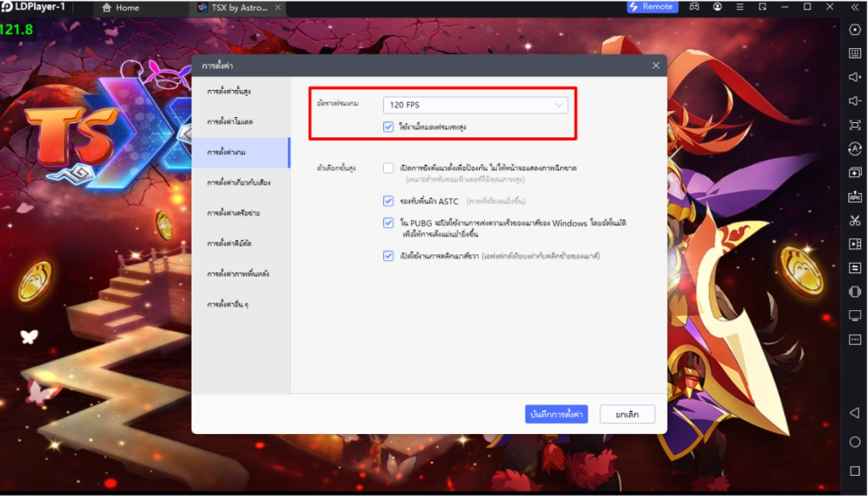Click the blue save settings button

[556, 414]
